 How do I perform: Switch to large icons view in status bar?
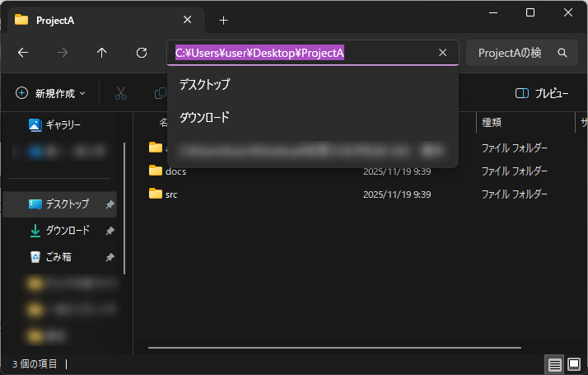coord(574,363)
